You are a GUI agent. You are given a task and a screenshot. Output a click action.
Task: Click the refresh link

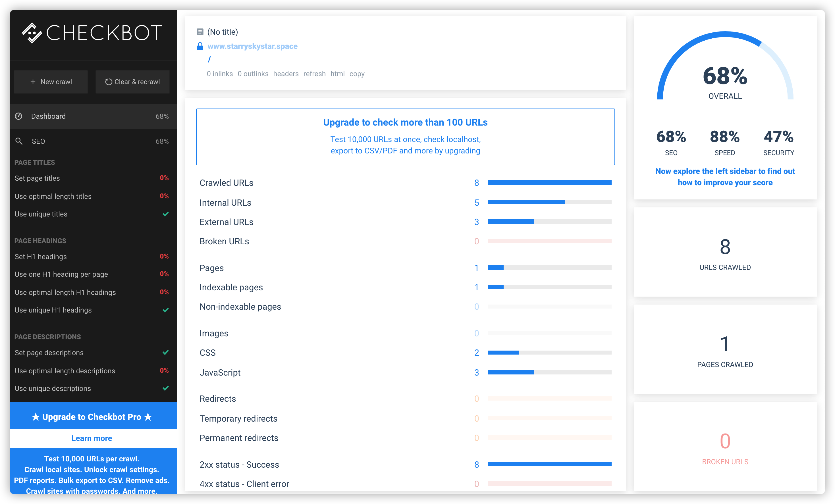(314, 74)
